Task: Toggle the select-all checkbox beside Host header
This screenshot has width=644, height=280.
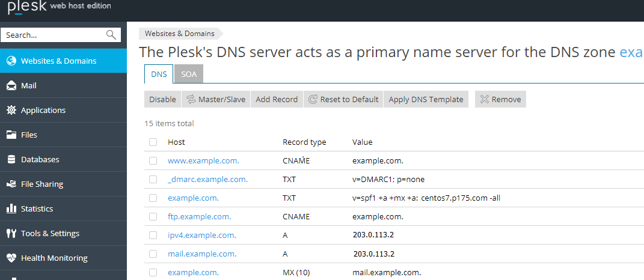Action: tap(153, 142)
